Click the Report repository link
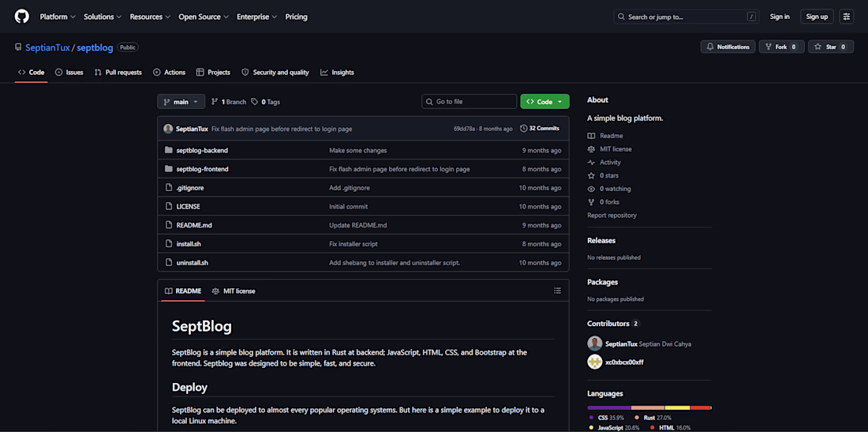This screenshot has width=868, height=432. [x=612, y=216]
